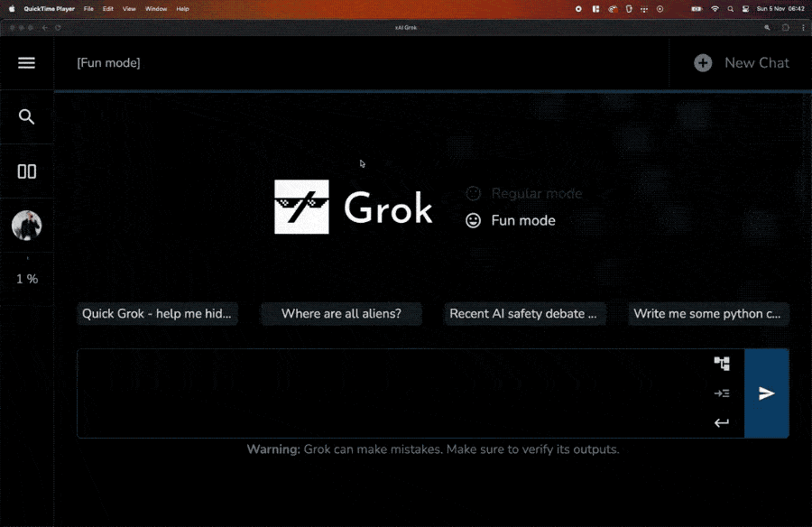
Task: Select Fun mode
Action: coord(510,220)
